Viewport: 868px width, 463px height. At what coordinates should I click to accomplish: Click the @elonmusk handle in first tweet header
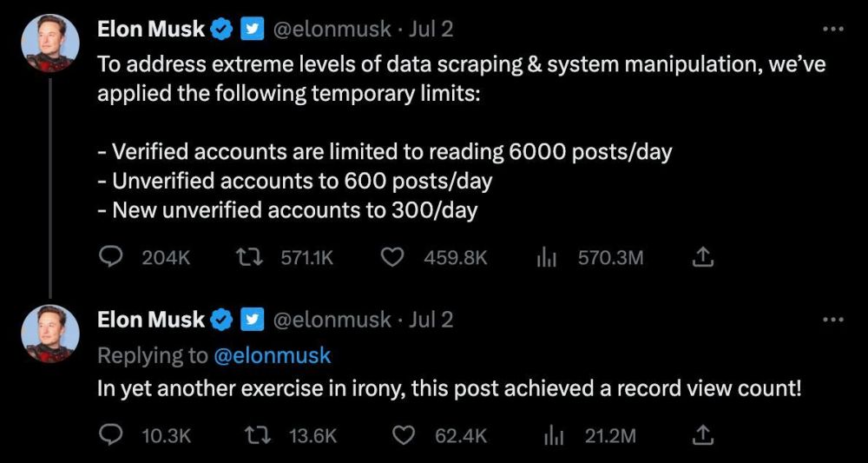[332, 29]
